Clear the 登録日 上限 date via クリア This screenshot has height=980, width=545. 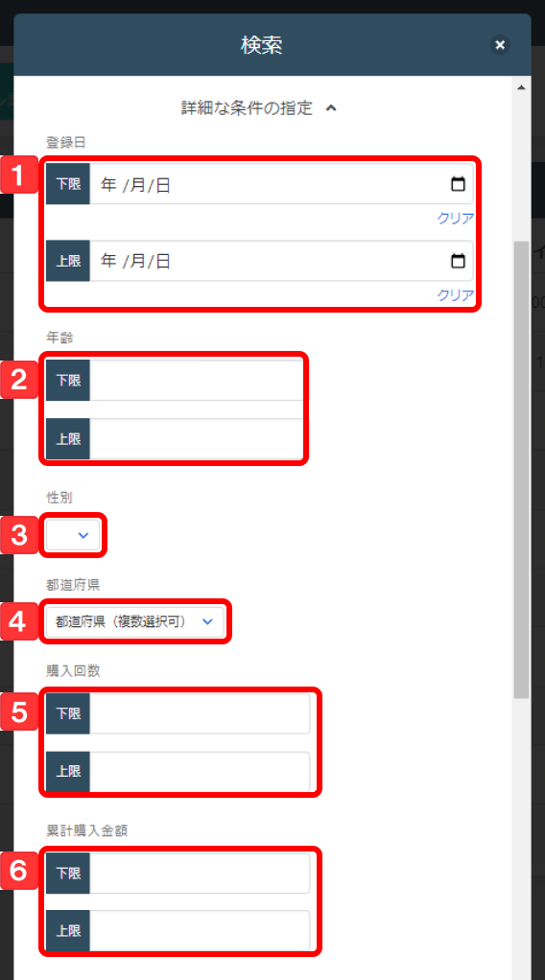tap(455, 295)
